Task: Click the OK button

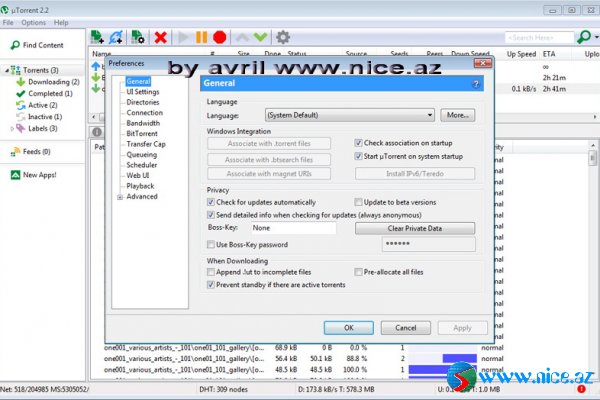Action: [x=349, y=328]
